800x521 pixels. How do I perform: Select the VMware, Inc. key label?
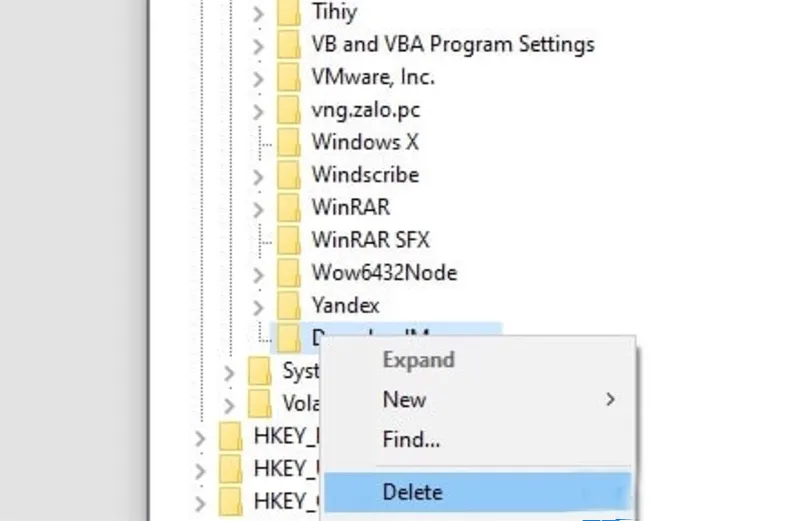click(x=373, y=77)
